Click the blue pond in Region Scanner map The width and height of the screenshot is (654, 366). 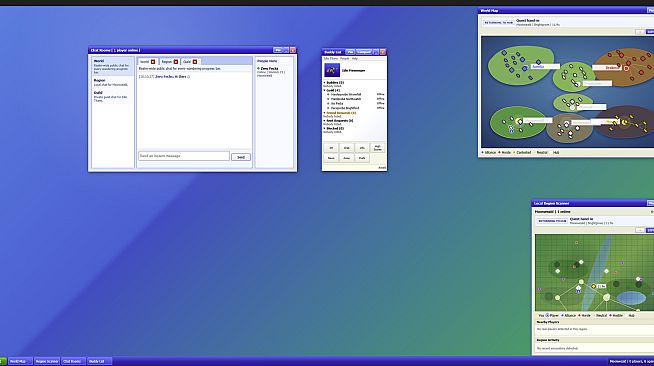pyautogui.click(x=631, y=298)
